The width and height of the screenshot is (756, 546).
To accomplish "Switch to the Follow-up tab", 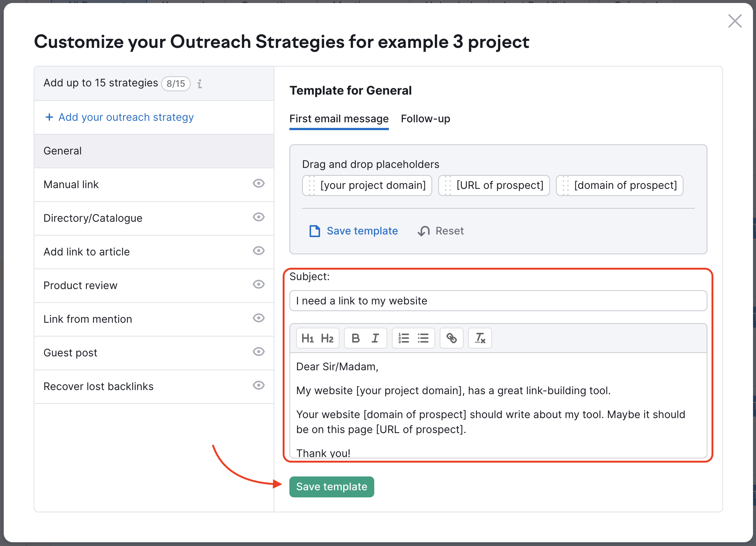I will click(425, 119).
